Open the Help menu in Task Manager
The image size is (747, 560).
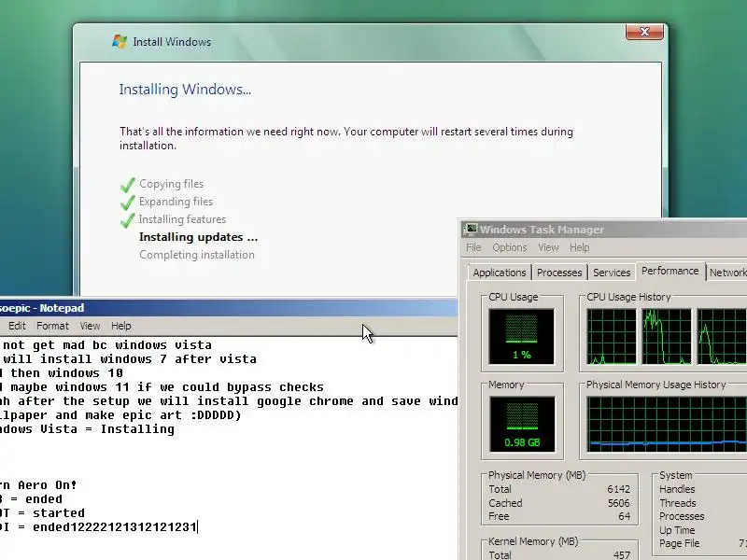pos(579,247)
